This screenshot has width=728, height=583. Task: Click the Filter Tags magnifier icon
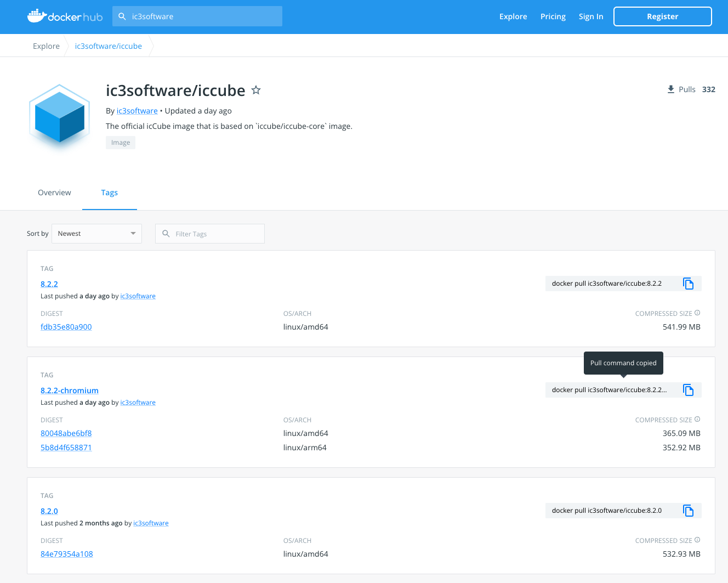(x=166, y=234)
